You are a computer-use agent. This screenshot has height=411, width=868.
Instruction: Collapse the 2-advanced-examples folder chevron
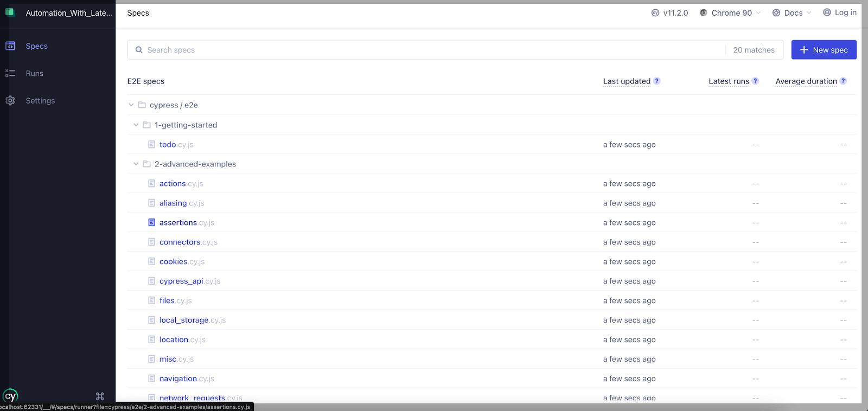pyautogui.click(x=136, y=164)
